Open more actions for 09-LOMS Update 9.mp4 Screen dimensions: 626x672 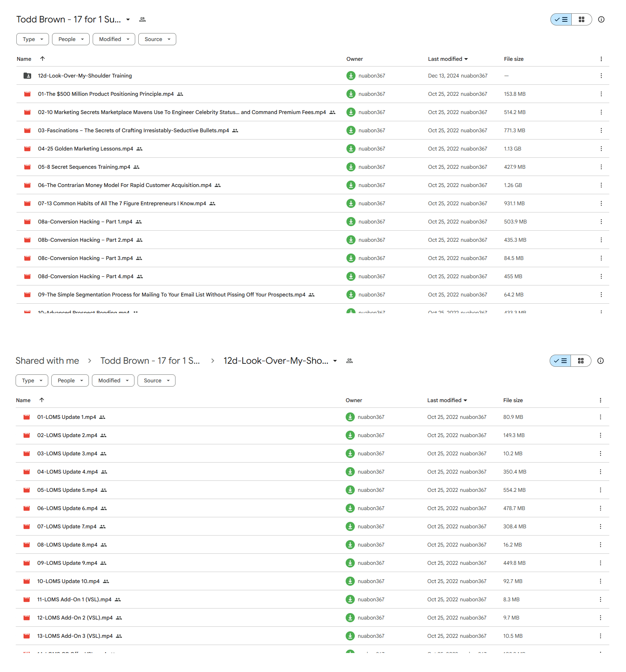click(601, 563)
